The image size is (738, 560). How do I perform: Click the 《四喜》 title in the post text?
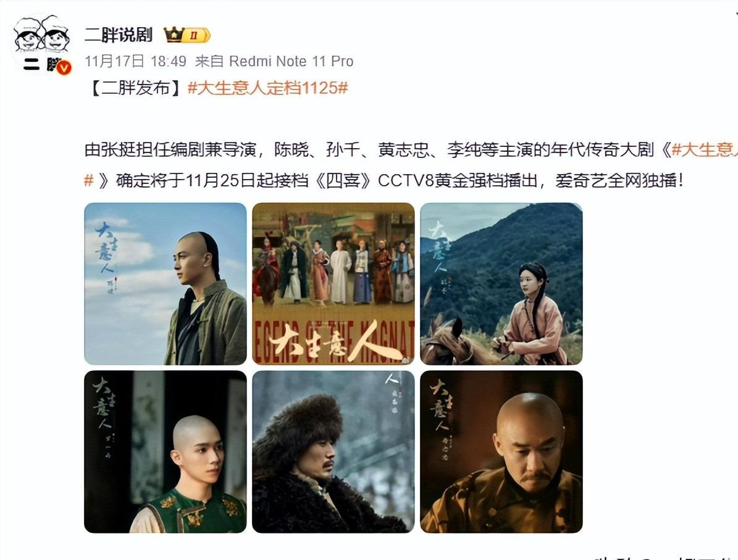tap(343, 180)
